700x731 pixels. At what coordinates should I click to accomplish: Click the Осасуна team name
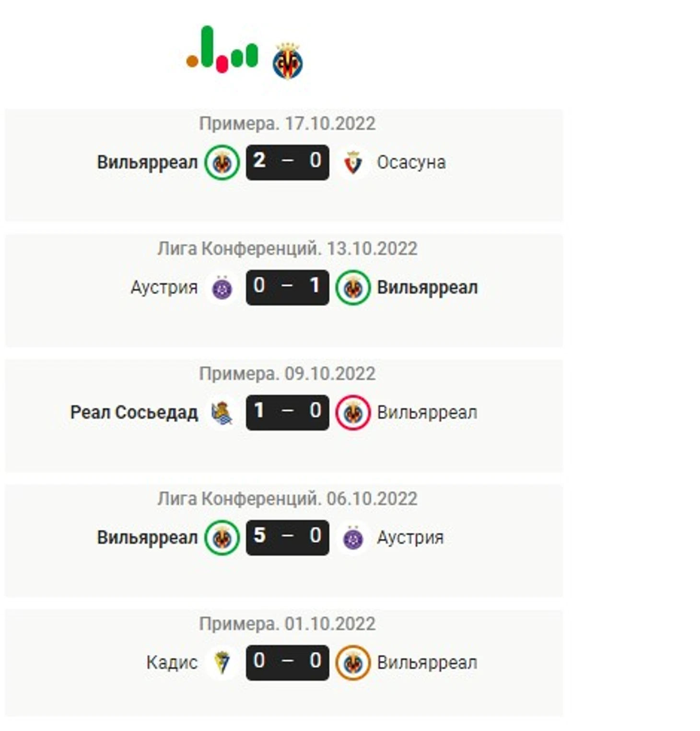coord(411,162)
